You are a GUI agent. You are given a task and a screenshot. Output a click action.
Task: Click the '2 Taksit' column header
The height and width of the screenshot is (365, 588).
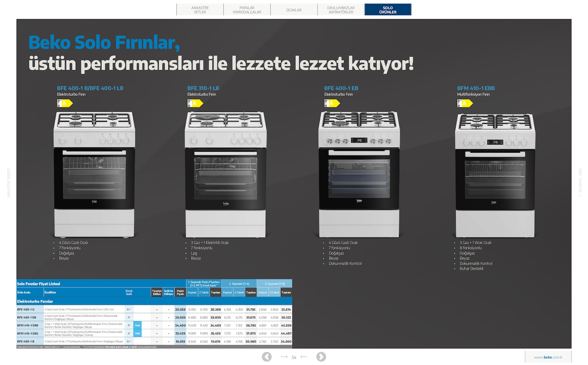[204, 293]
